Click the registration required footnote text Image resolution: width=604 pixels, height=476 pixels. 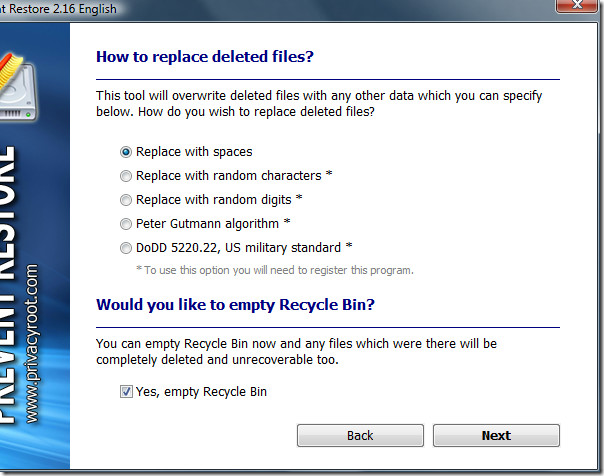[x=275, y=270]
